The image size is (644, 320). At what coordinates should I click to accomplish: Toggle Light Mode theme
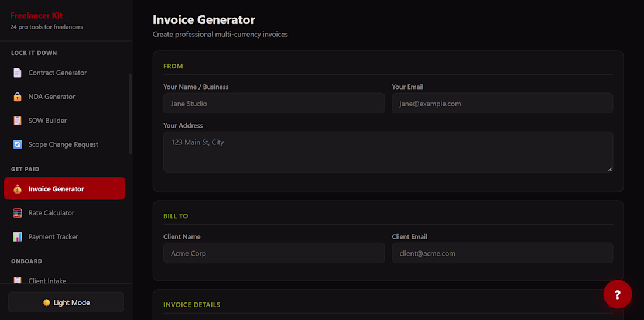pos(66,302)
